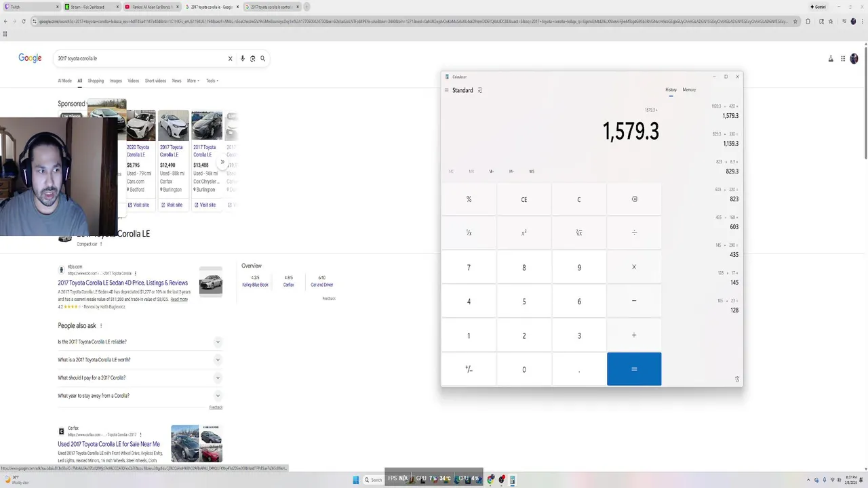The image size is (868, 488).
Task: Click the blue equals key
Action: point(634,369)
